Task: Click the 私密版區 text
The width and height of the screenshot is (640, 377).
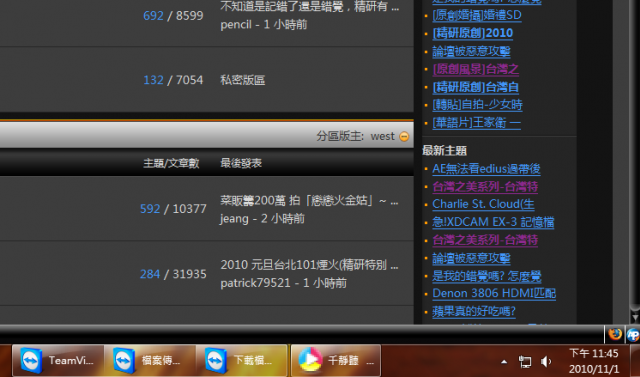Action: 243,80
